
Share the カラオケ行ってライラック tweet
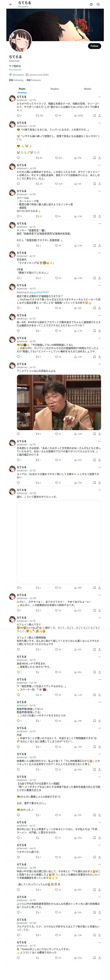tap(99, 115)
